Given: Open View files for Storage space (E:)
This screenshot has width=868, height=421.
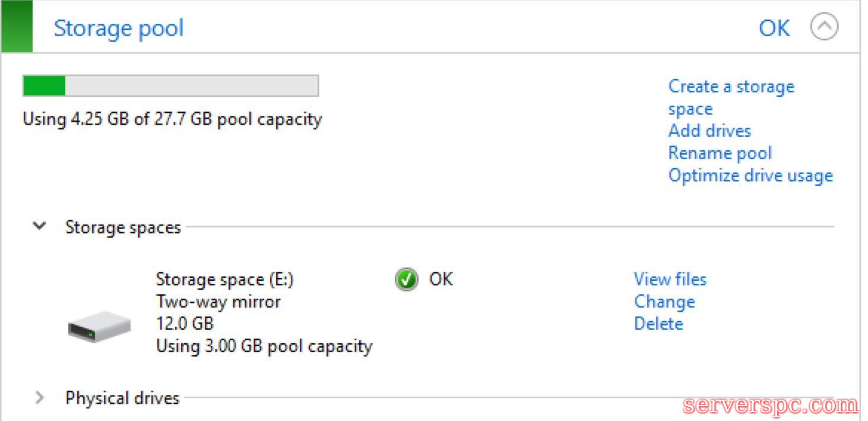Looking at the screenshot, I should coord(670,279).
